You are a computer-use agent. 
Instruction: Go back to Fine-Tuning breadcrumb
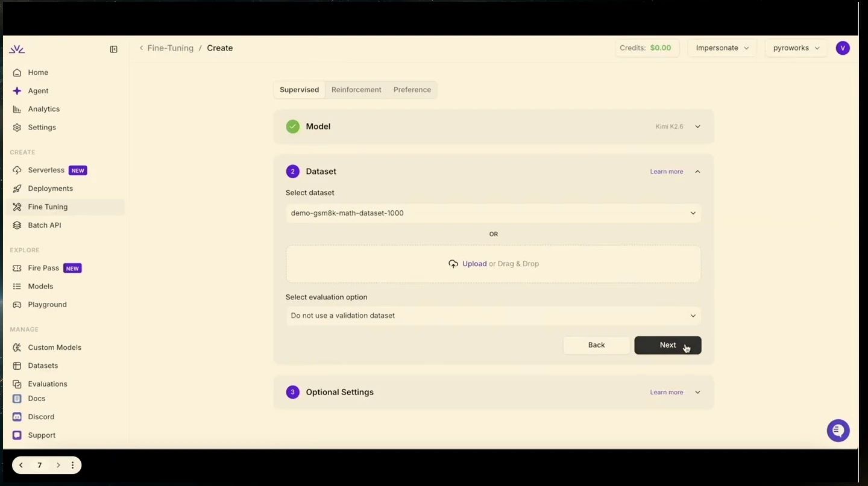pyautogui.click(x=170, y=48)
